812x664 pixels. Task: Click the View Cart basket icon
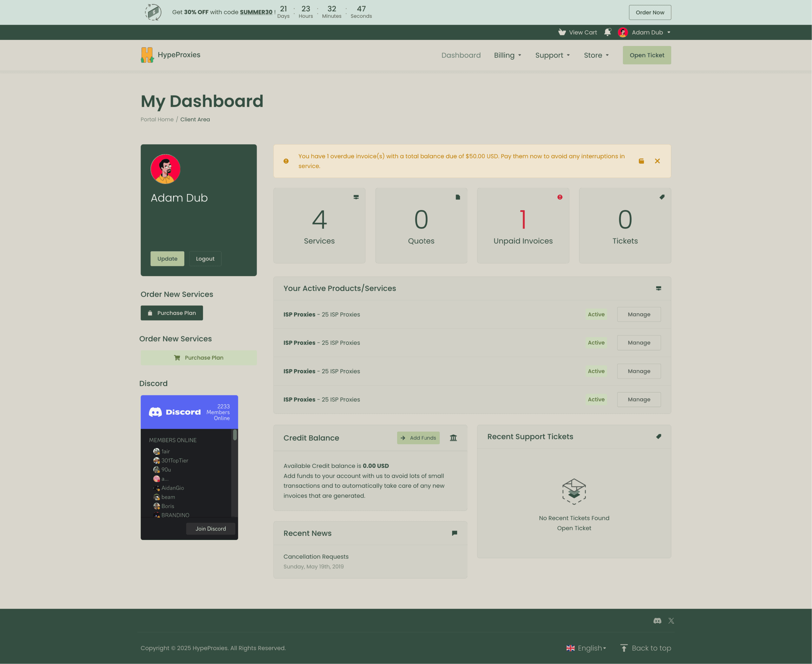point(562,32)
